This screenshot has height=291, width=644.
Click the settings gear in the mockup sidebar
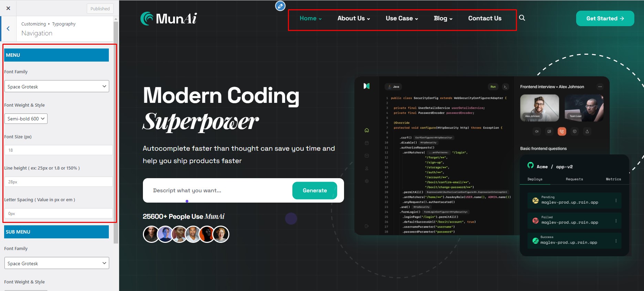tap(367, 181)
